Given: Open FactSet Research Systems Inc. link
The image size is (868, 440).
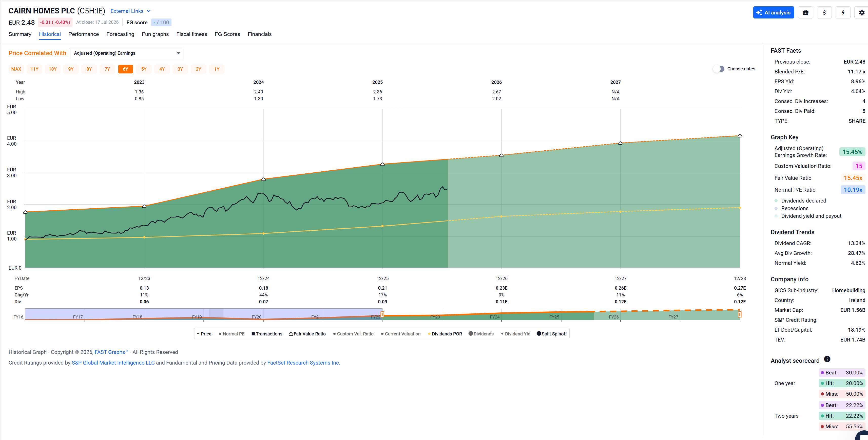Looking at the screenshot, I should point(304,363).
